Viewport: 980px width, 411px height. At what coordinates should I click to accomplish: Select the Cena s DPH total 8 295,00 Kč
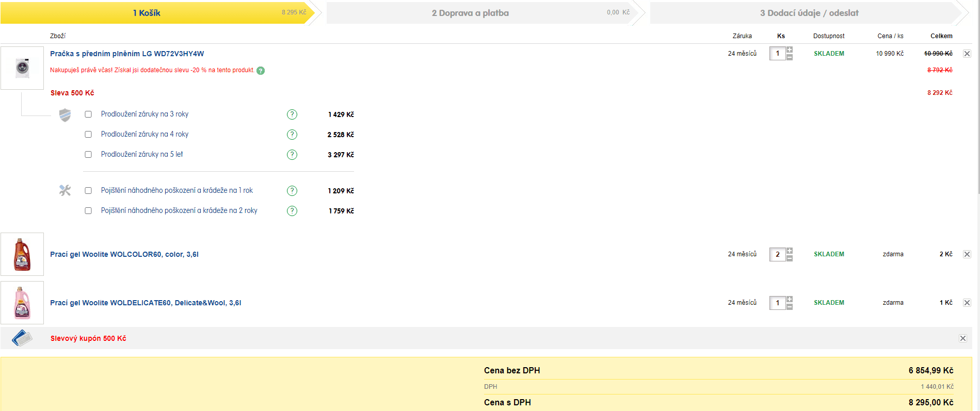click(931, 402)
